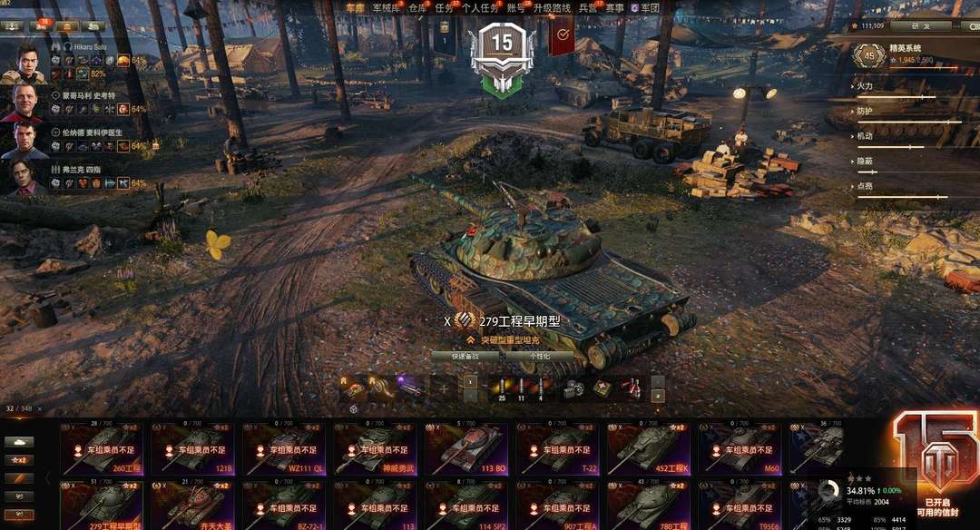Select commander Hikaru Sulu's portrait
This screenshot has height=530, width=980.
(23, 64)
